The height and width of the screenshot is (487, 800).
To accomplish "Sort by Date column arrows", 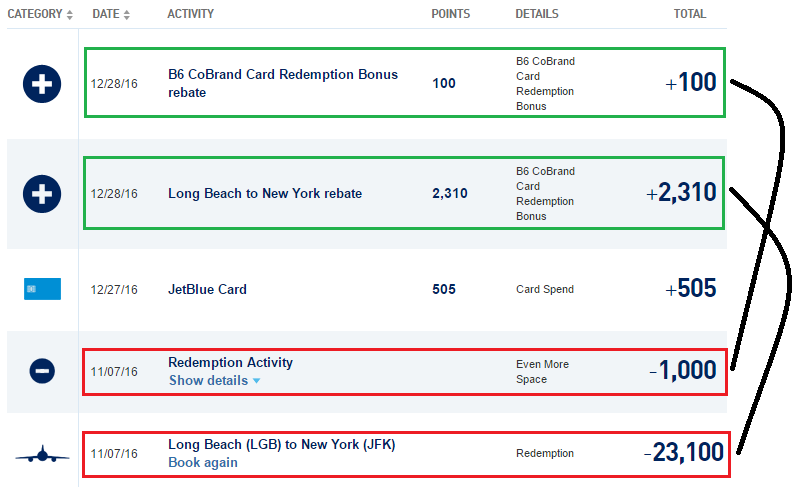I will [126, 15].
